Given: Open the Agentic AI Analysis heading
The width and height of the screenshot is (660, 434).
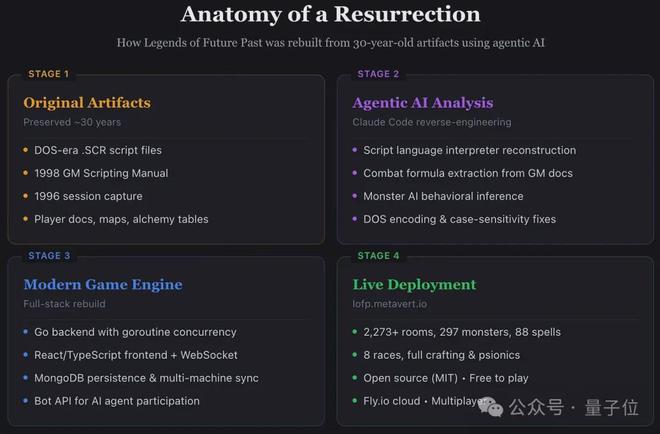Looking at the screenshot, I should click(422, 102).
